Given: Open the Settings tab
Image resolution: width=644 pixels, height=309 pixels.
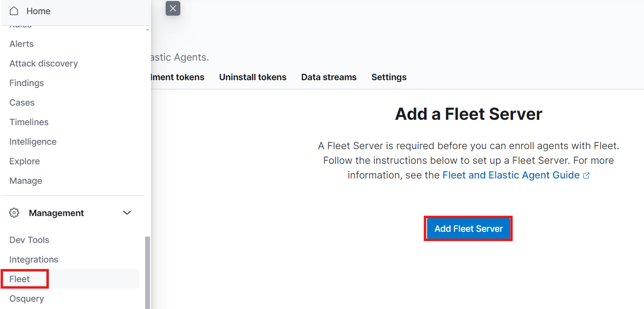Looking at the screenshot, I should [x=389, y=77].
